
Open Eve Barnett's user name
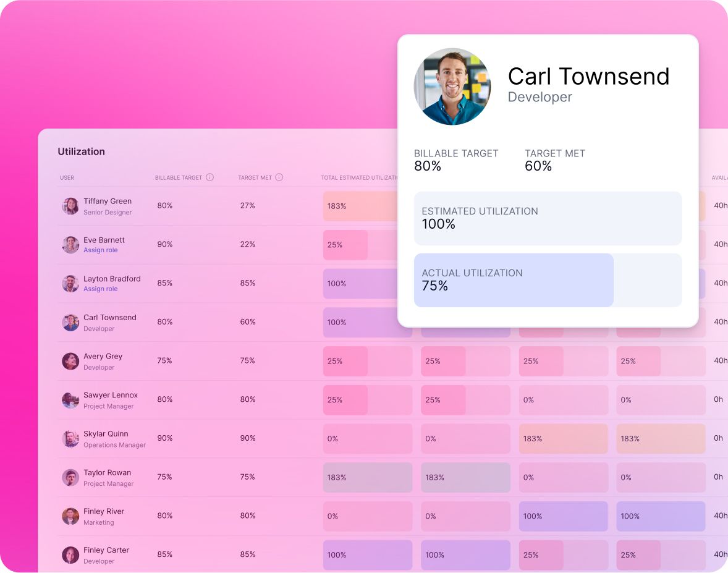pos(104,240)
